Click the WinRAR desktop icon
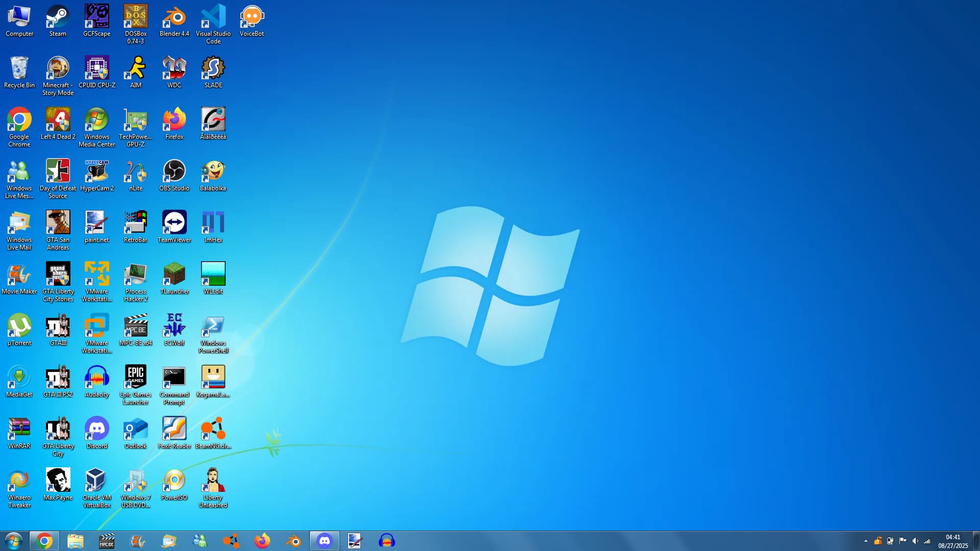 coord(19,430)
